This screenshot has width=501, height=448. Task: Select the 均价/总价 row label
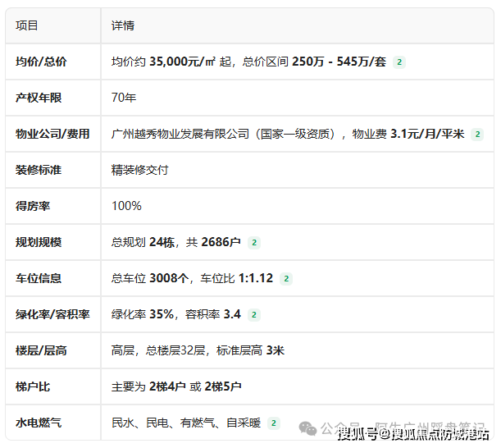pos(41,62)
